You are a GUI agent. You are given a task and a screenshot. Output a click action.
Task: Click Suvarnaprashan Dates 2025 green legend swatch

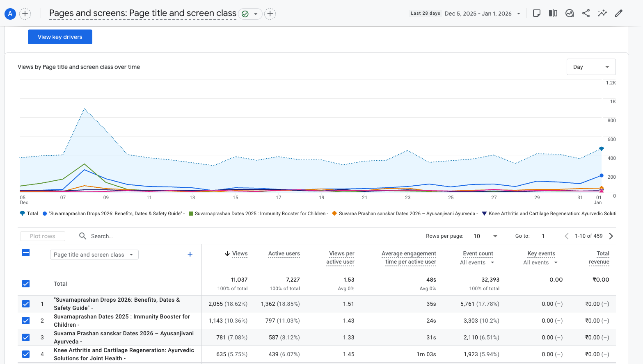point(191,214)
